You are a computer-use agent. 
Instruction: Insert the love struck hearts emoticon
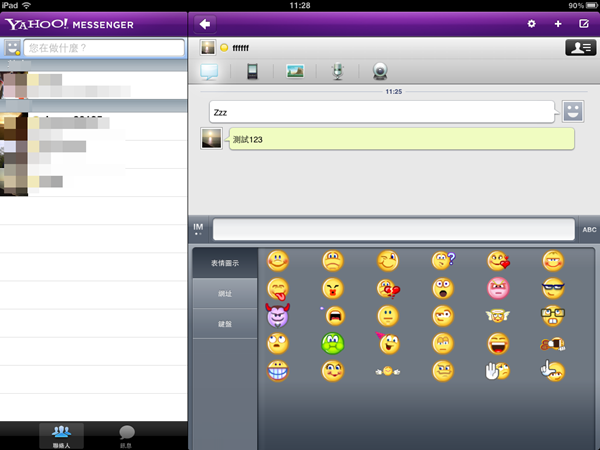click(x=498, y=261)
